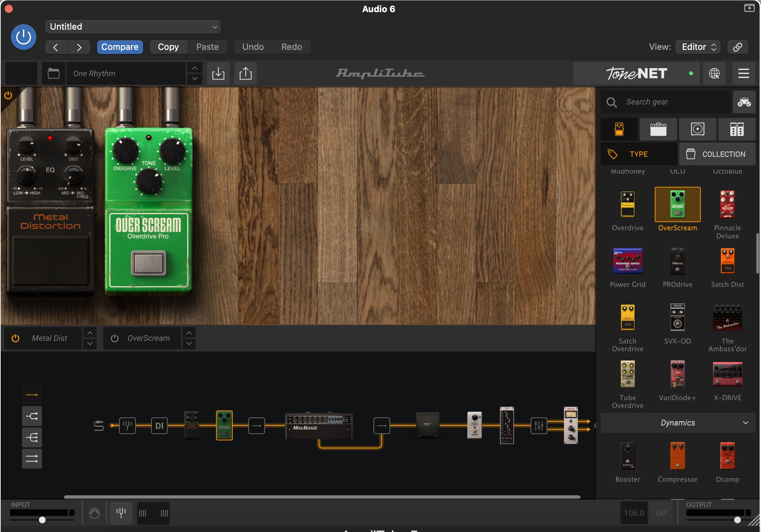The width and height of the screenshot is (761, 532).
Task: Collapse the Dynamics section
Action: tap(678, 423)
